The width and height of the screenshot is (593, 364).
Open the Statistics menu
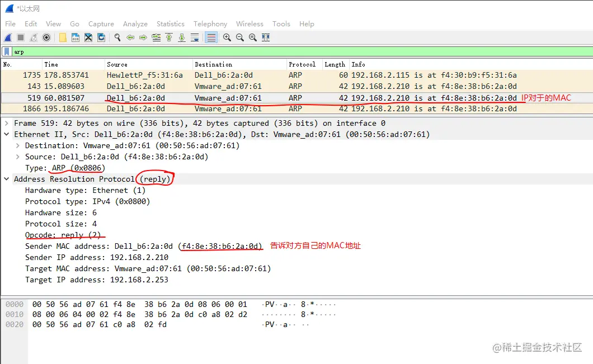[x=171, y=24]
